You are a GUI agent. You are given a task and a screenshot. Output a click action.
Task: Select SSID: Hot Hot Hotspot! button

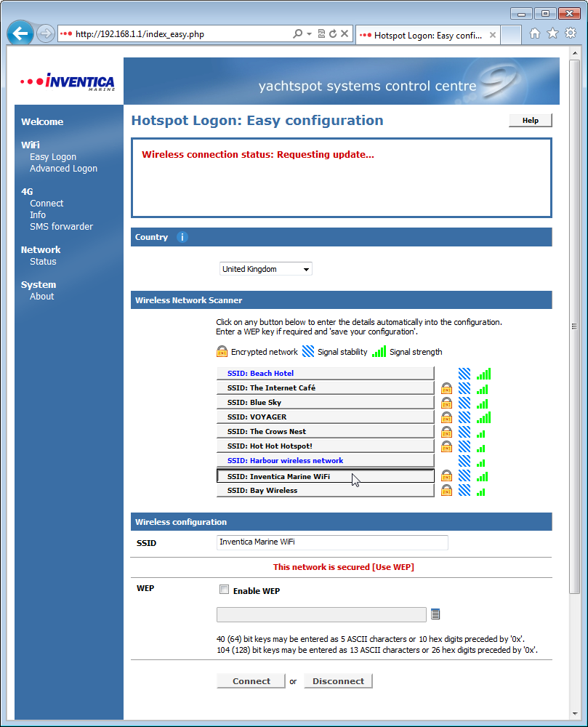click(326, 446)
